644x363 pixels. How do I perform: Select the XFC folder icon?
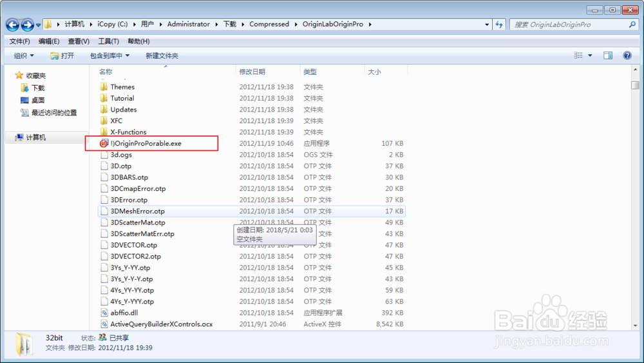[x=104, y=121]
